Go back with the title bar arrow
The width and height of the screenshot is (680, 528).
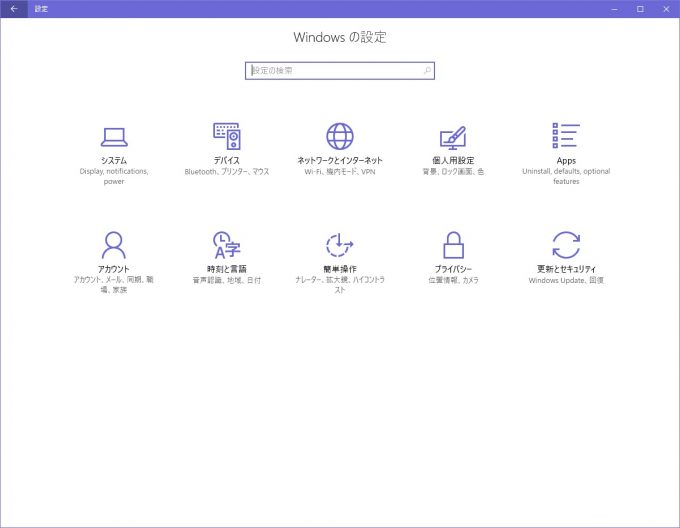click(x=14, y=9)
